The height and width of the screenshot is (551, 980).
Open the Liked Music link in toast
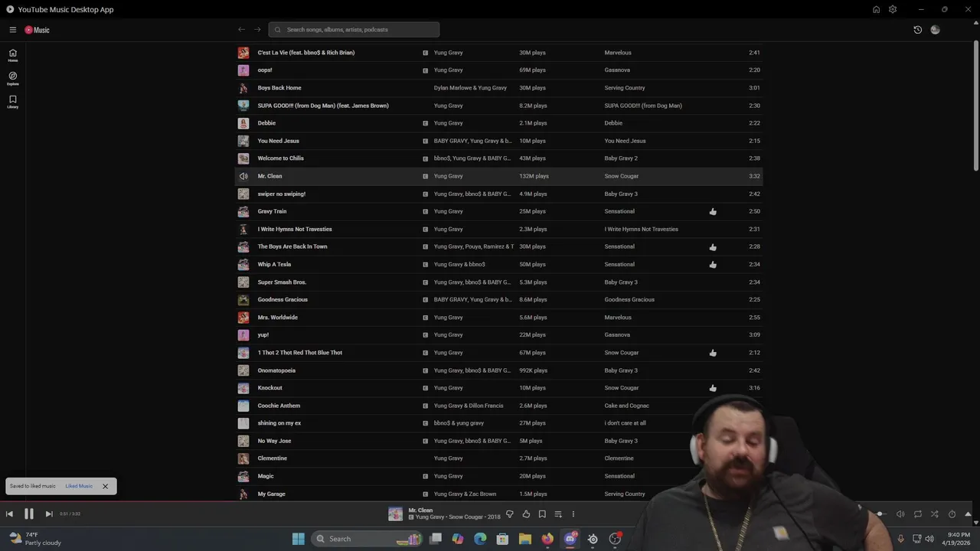click(79, 486)
